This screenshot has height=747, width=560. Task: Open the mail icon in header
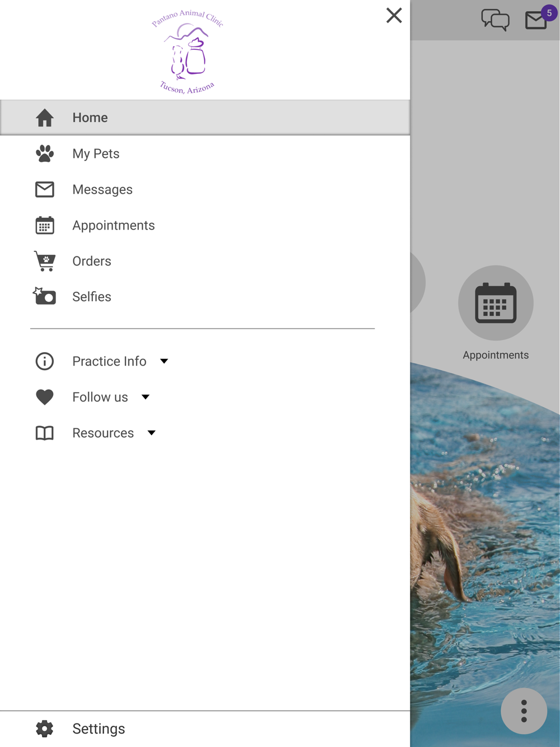pyautogui.click(x=536, y=21)
